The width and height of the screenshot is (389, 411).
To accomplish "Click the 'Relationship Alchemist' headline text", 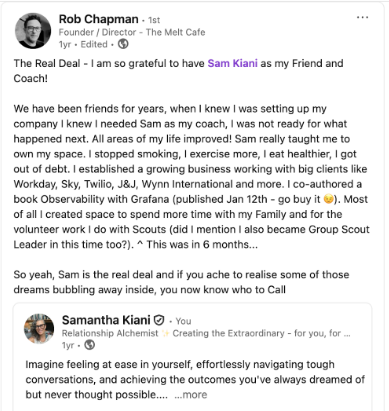I will tap(110, 333).
